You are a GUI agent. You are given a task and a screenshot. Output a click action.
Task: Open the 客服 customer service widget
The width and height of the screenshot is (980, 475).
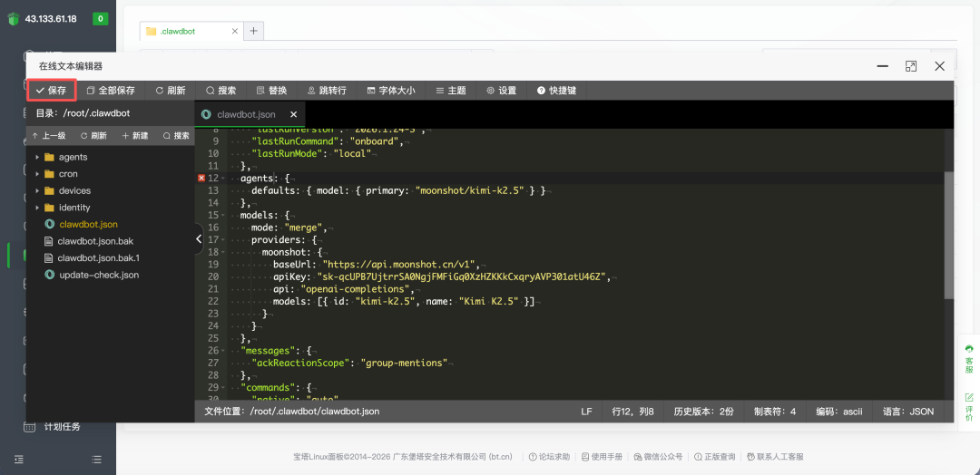969,359
